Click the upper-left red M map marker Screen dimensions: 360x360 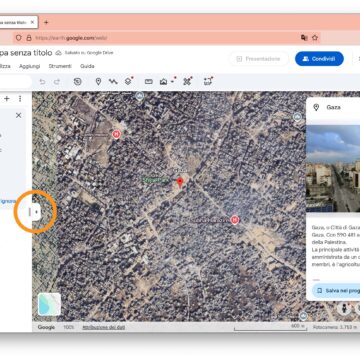pos(116,134)
